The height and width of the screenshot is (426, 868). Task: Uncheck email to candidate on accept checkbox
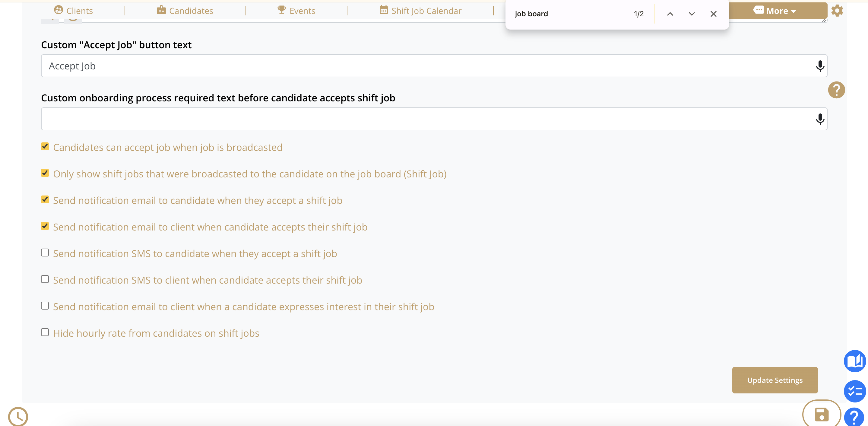point(45,199)
